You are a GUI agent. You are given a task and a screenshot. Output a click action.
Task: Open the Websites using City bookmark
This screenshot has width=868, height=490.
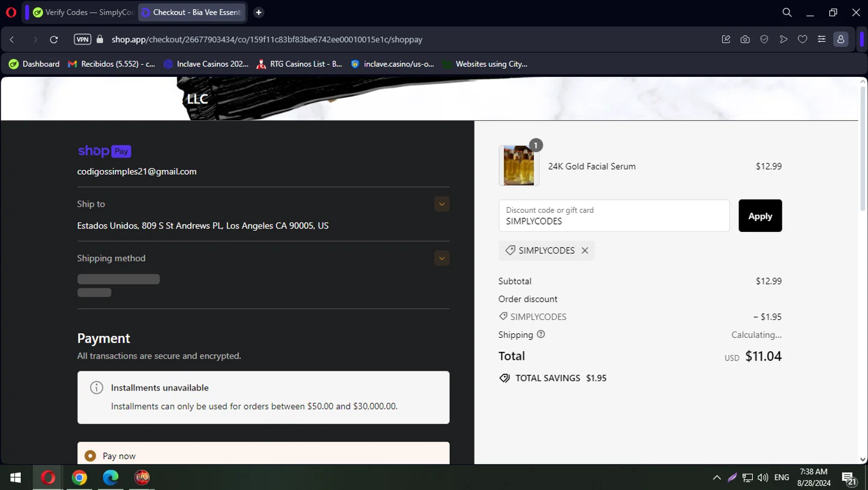(x=485, y=64)
